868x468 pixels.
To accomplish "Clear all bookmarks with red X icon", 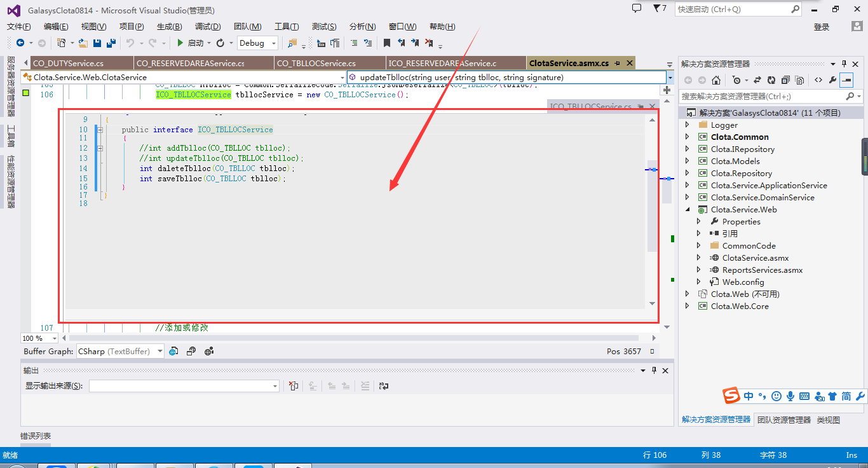I will [429, 43].
